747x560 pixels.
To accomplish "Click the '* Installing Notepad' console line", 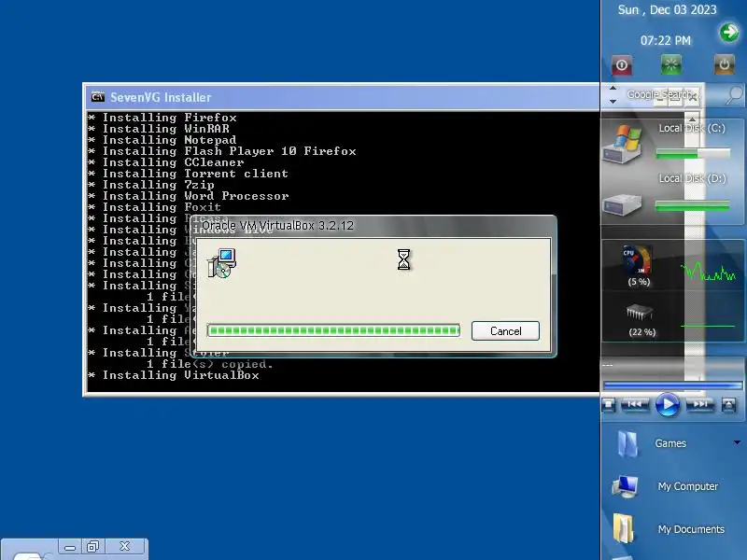I will point(162,140).
